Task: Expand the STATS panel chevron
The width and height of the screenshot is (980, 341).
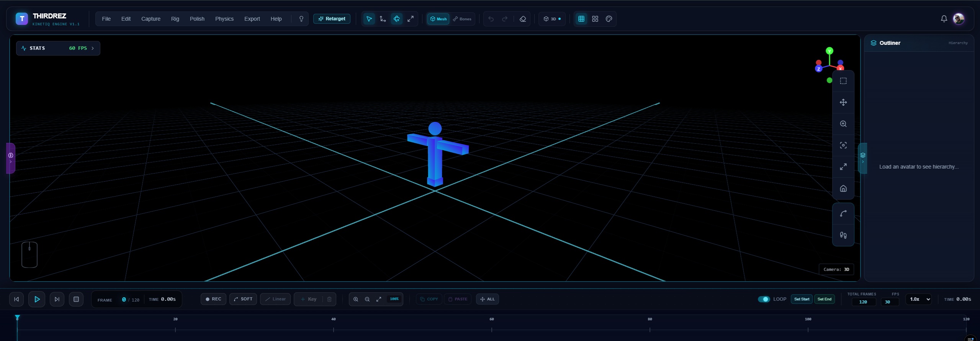Action: pyautogui.click(x=93, y=48)
